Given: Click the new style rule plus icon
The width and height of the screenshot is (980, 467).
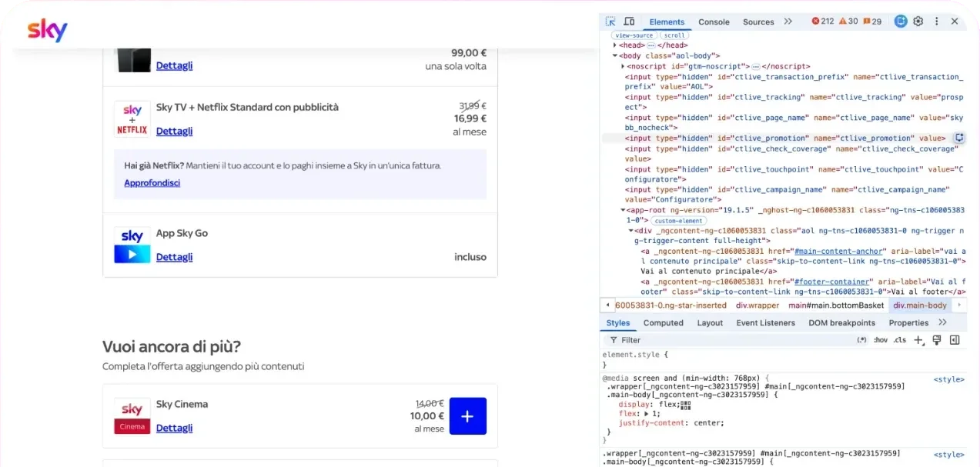Looking at the screenshot, I should click(x=918, y=340).
